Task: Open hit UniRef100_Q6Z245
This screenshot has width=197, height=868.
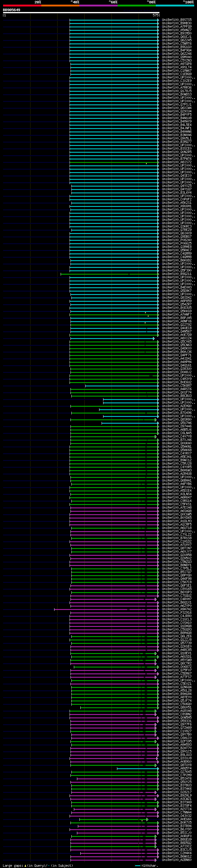Action: [177, 40]
